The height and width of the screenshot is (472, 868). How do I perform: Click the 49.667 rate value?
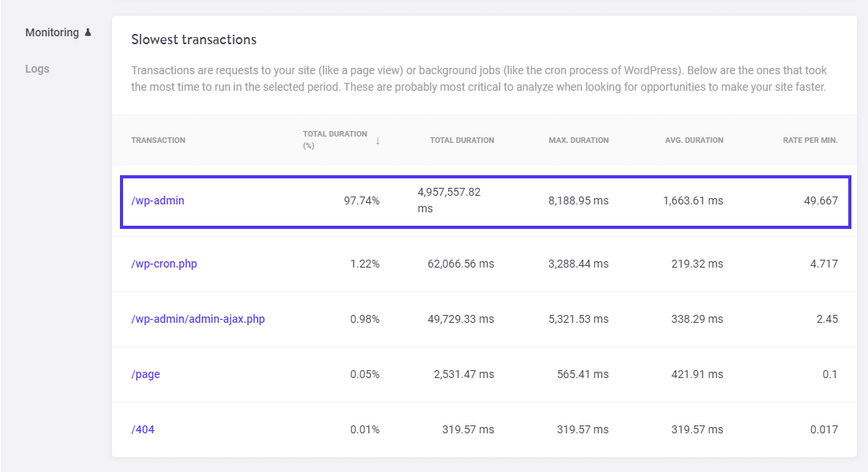click(x=817, y=200)
